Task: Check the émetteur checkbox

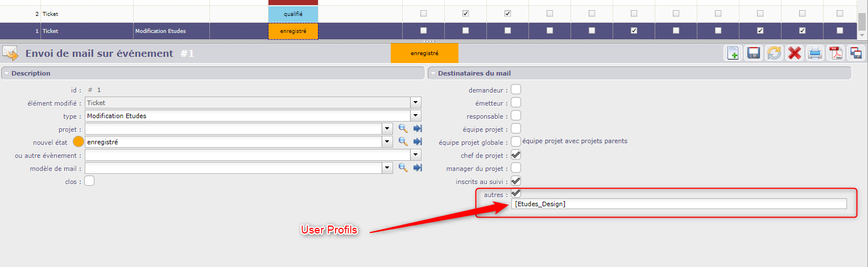Action: pos(516,102)
